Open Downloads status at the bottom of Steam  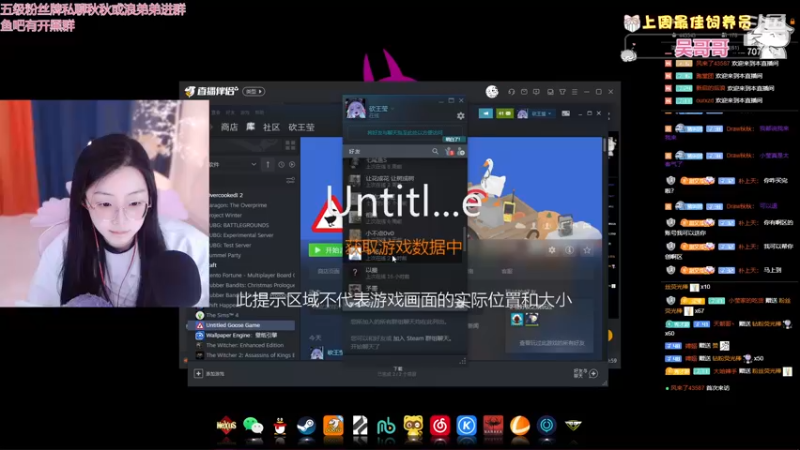(x=397, y=371)
